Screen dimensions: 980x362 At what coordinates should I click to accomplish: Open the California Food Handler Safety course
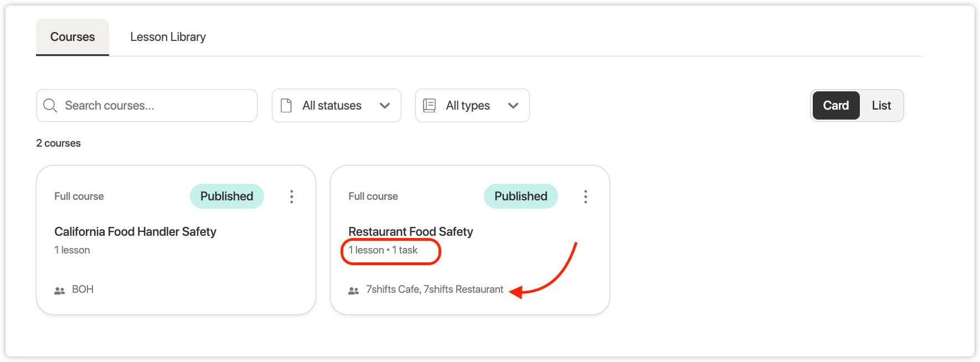pos(135,231)
